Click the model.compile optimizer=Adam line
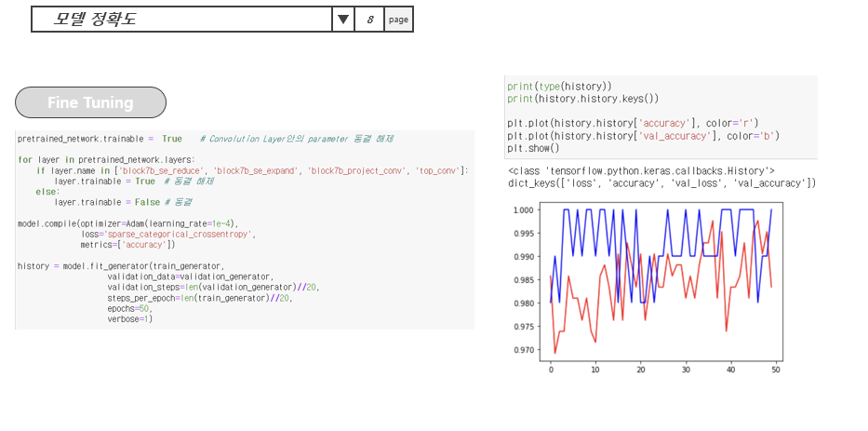This screenshot has width=868, height=431. 127,223
